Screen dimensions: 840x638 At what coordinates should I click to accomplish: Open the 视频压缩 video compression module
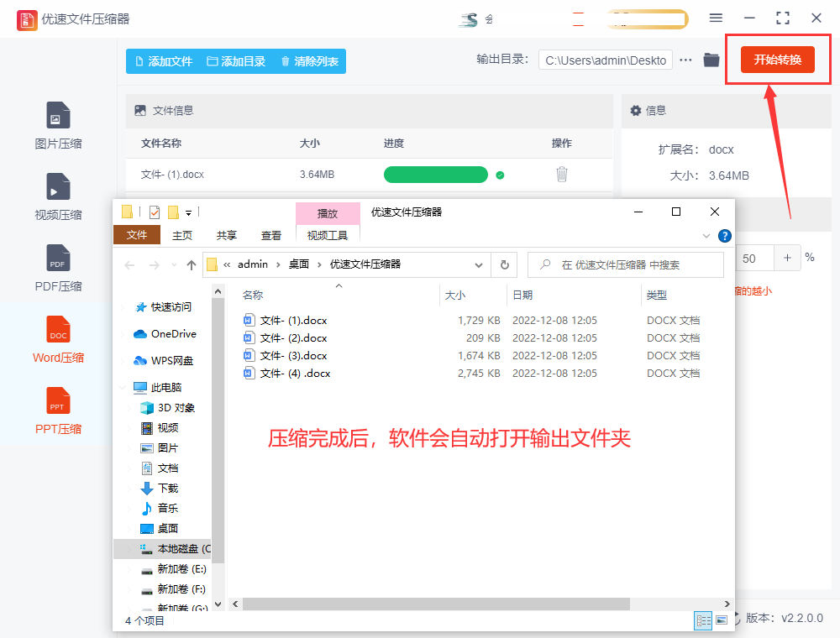[58, 196]
